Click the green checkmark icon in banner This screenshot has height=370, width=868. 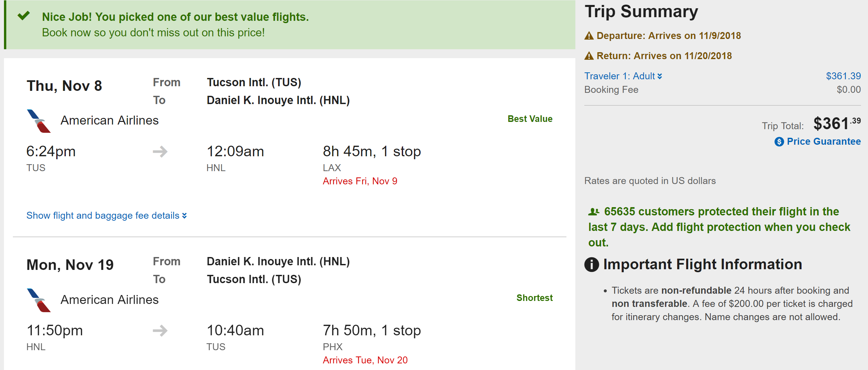[23, 16]
